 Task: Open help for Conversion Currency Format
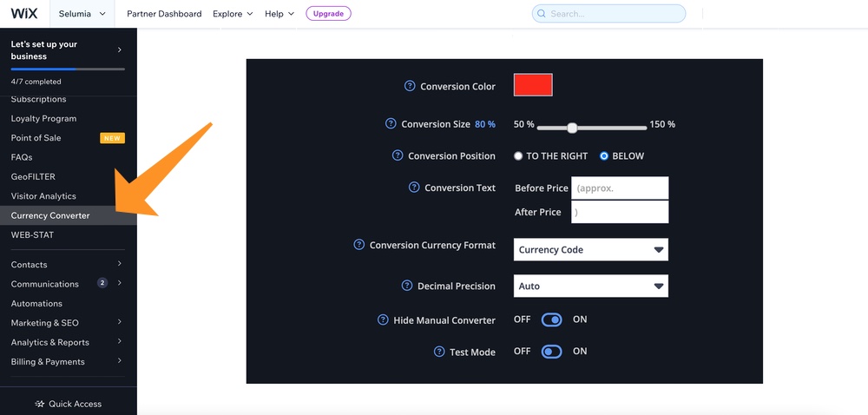[359, 244]
